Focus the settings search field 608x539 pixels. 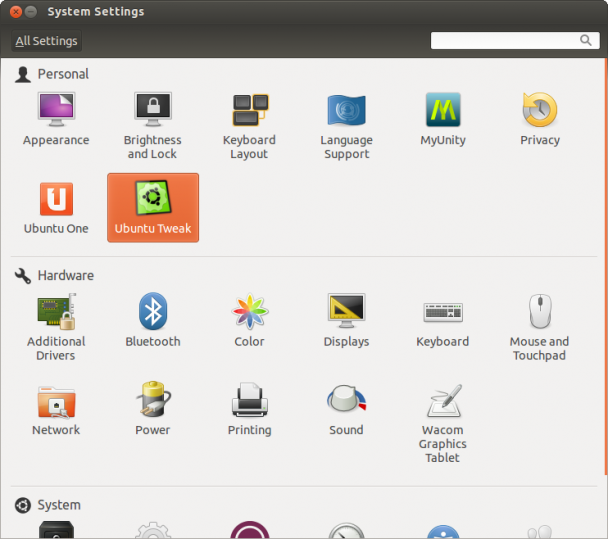click(x=515, y=40)
